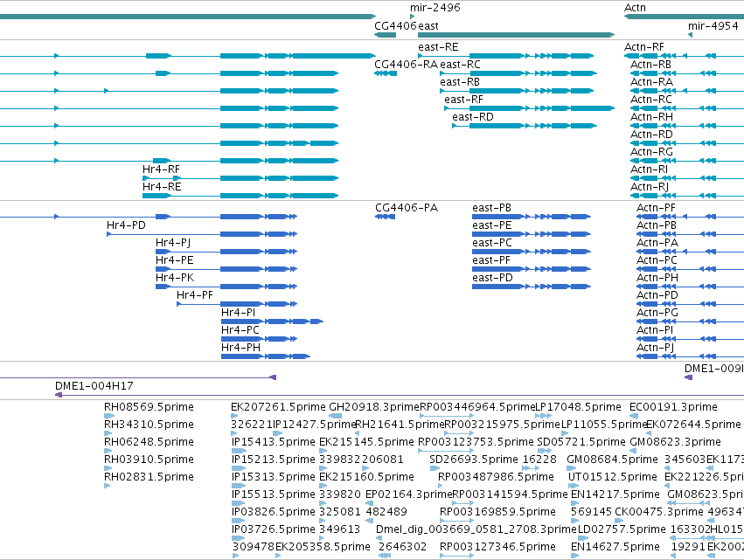This screenshot has width=744, height=560.
Task: Select the Hr4-PH protein label
Action: pos(240,349)
